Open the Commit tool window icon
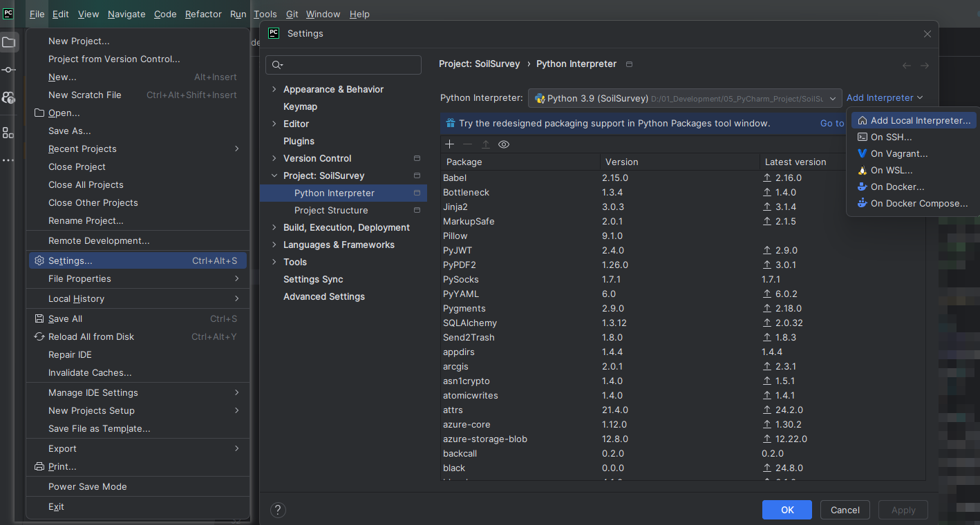980x525 pixels. pyautogui.click(x=8, y=70)
